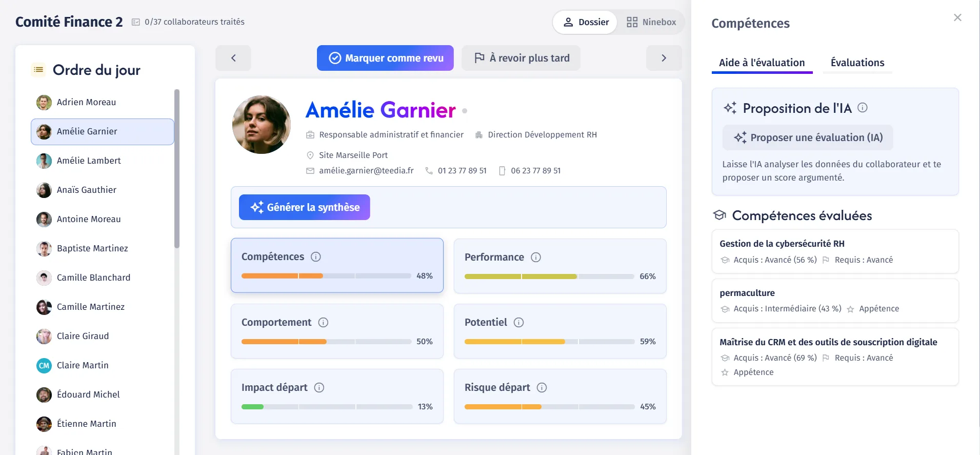Switch to Dossier view

pos(586,22)
